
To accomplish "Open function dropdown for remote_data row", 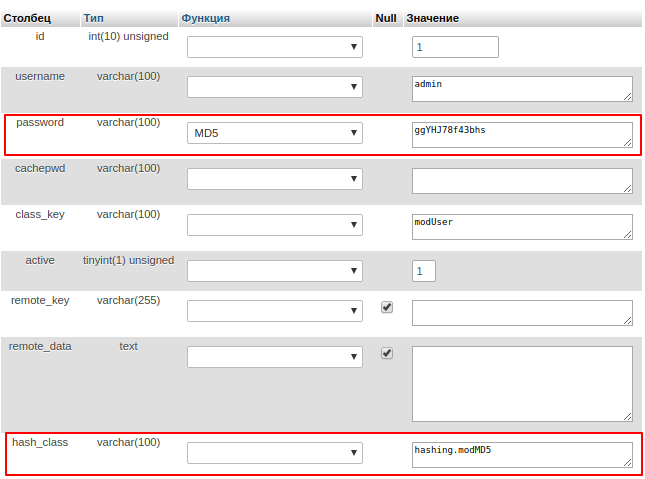I will (x=275, y=357).
